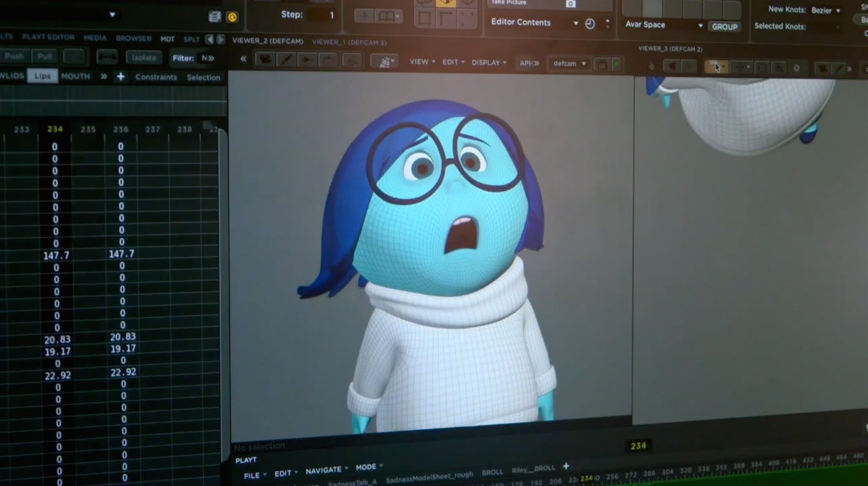Toggle the Isolate button
868x486 pixels.
tap(144, 57)
